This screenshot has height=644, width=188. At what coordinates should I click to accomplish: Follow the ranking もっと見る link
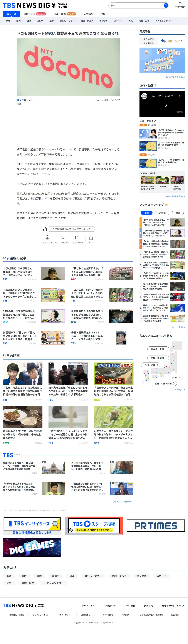click(x=178, y=327)
